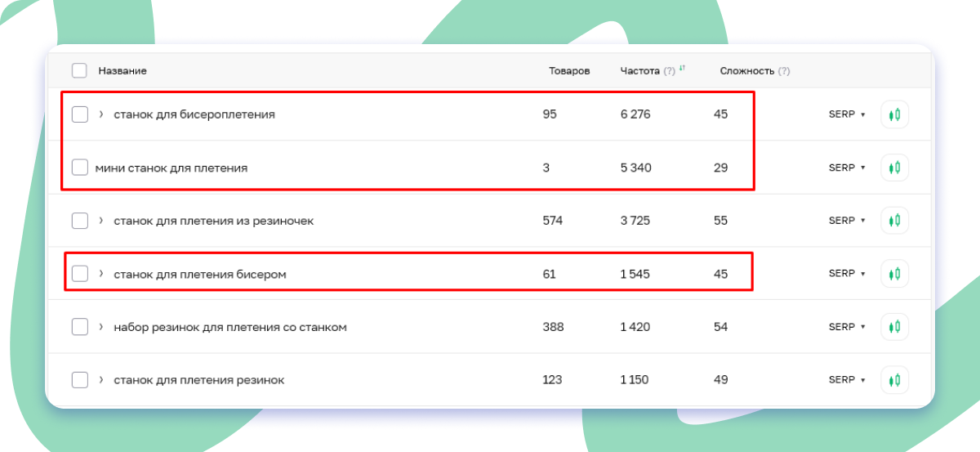Tick checkbox for станок для плетения резинок
This screenshot has width=980, height=452.
[79, 380]
